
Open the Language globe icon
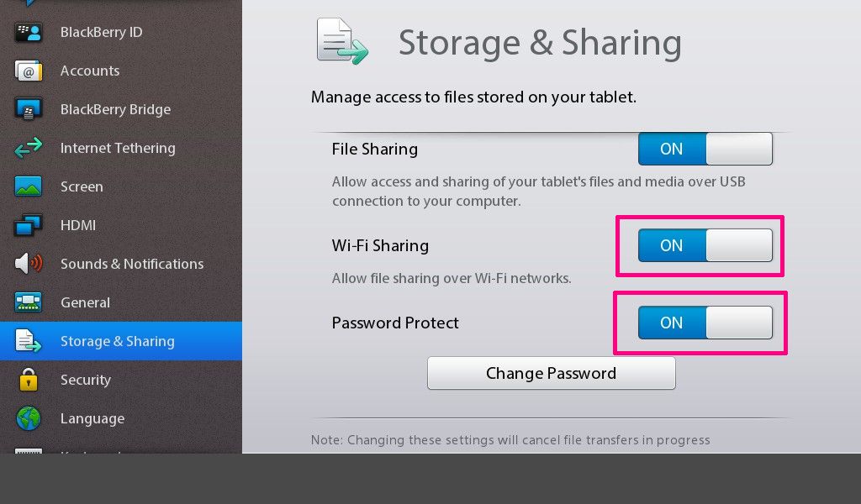point(28,418)
